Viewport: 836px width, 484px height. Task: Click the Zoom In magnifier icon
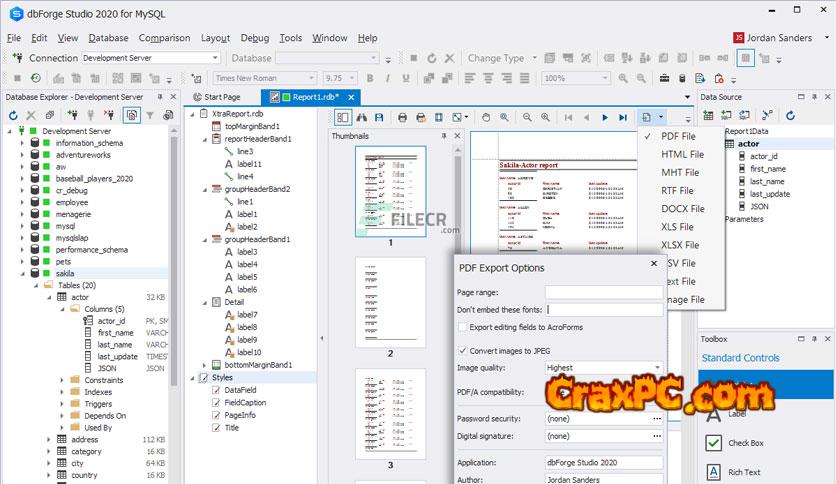[x=544, y=117]
